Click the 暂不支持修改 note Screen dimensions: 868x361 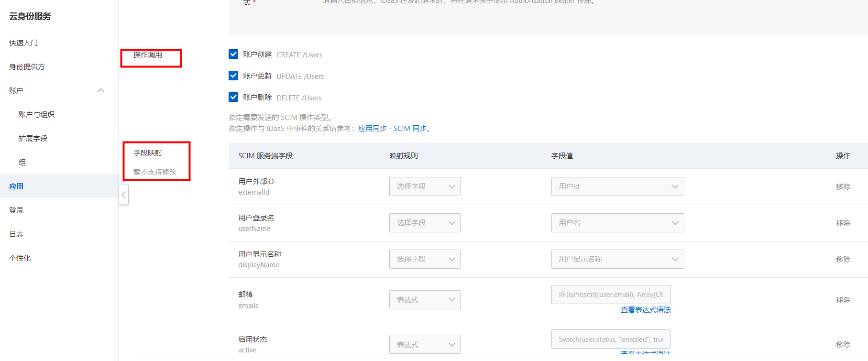(155, 172)
